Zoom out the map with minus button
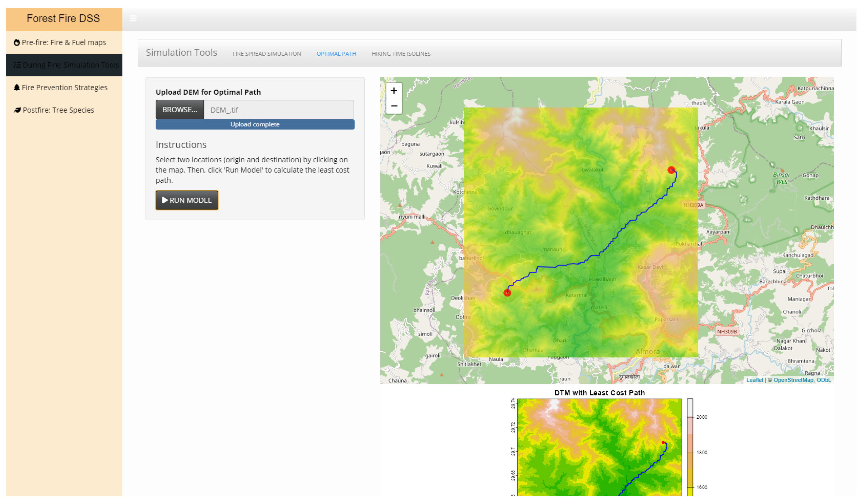The image size is (862, 504). pyautogui.click(x=394, y=106)
